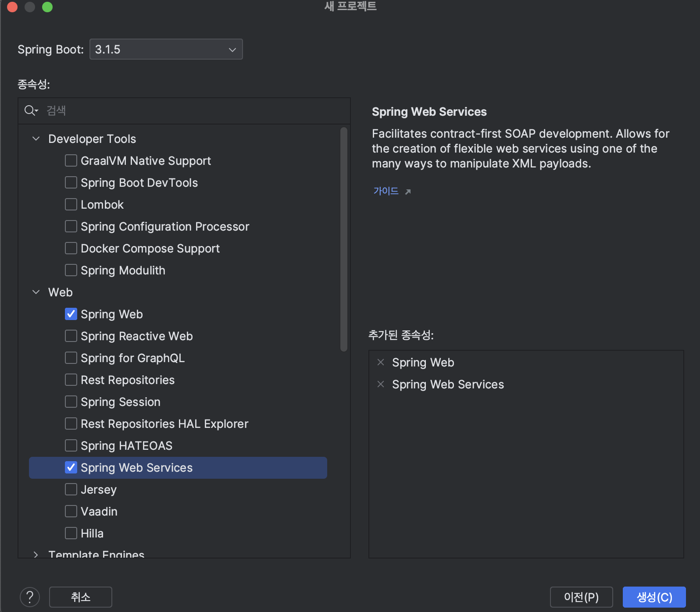Zoom the window with the green button
Screen dimensions: 700x612
[47, 7]
